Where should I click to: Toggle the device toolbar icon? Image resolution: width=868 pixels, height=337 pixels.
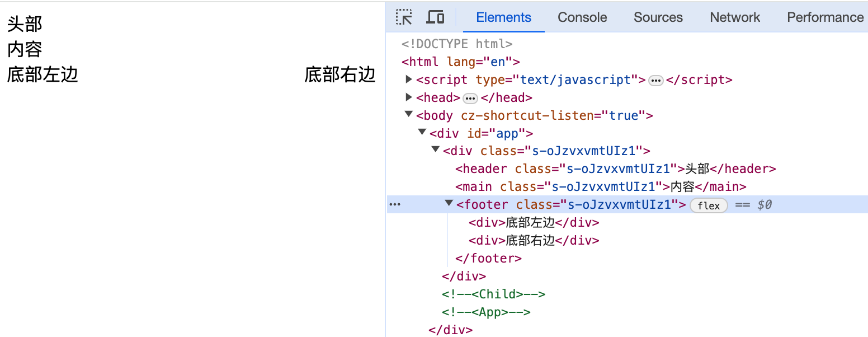pyautogui.click(x=435, y=17)
